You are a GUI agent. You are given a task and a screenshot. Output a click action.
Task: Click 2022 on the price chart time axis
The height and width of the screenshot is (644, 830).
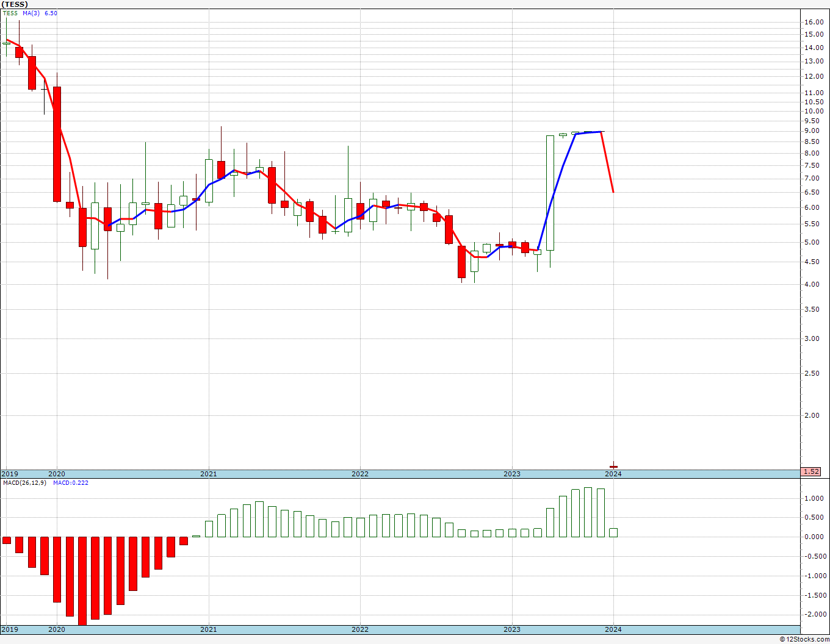[360, 474]
